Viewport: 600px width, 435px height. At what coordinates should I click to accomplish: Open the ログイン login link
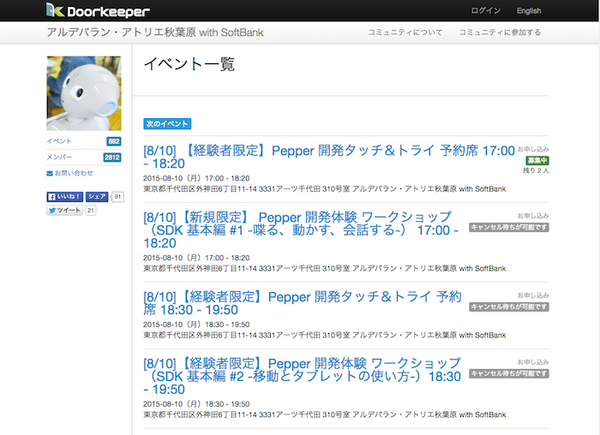[485, 10]
